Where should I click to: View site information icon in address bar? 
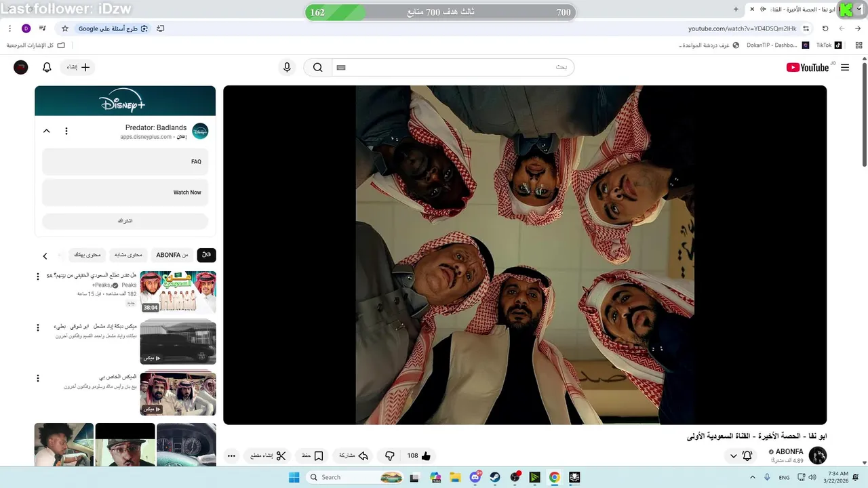806,28
